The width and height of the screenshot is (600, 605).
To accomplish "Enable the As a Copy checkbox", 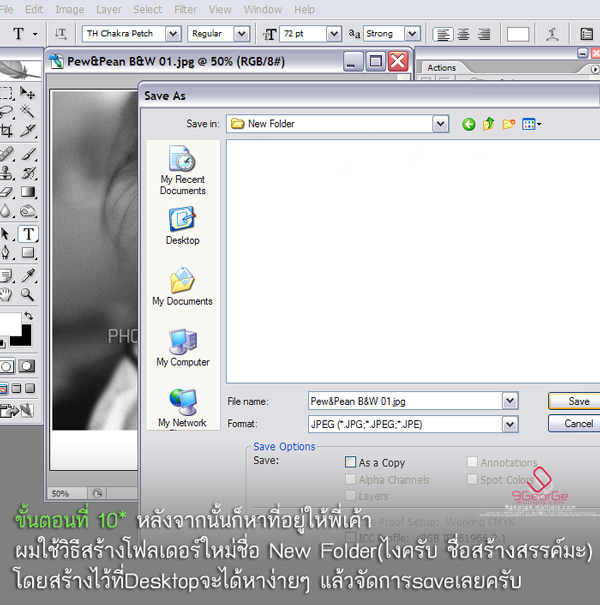I will pyautogui.click(x=350, y=462).
